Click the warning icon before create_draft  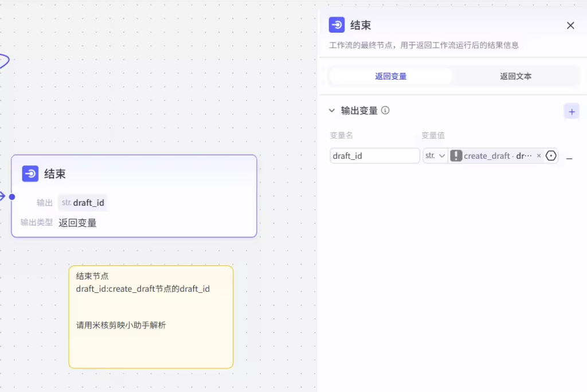456,156
